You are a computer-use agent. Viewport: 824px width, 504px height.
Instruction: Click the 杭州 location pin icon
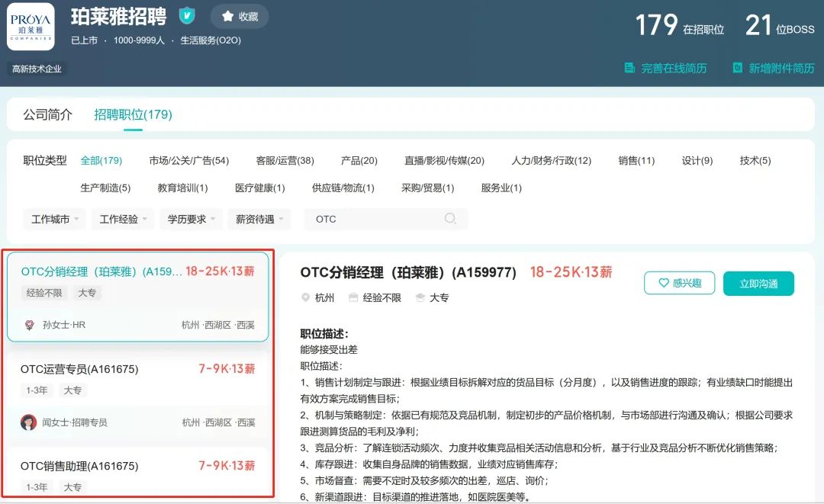305,297
